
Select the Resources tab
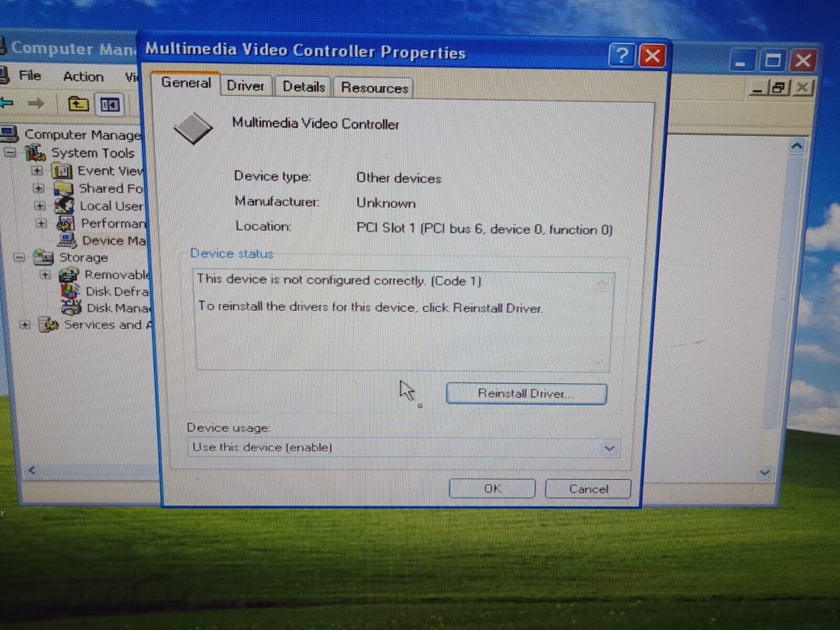374,88
